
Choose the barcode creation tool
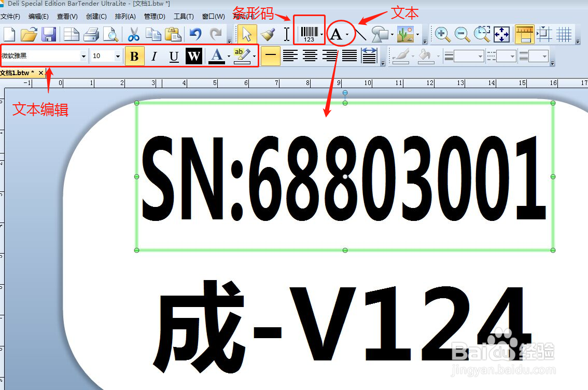pyautogui.click(x=309, y=34)
